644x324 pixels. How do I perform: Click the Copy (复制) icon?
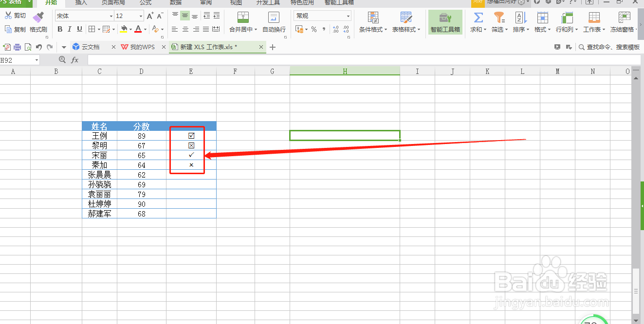(8, 29)
